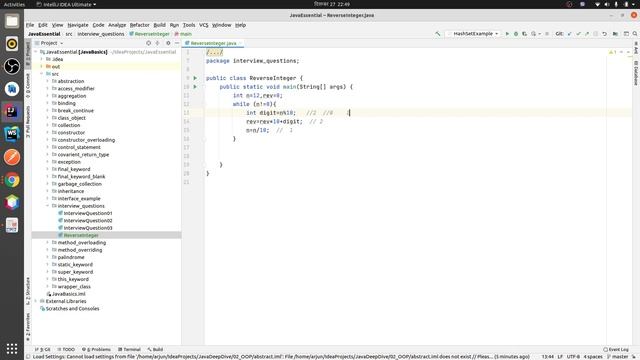Image resolution: width=640 pixels, height=360 pixels.
Task: Select the palindrome package
Action: tap(71, 258)
